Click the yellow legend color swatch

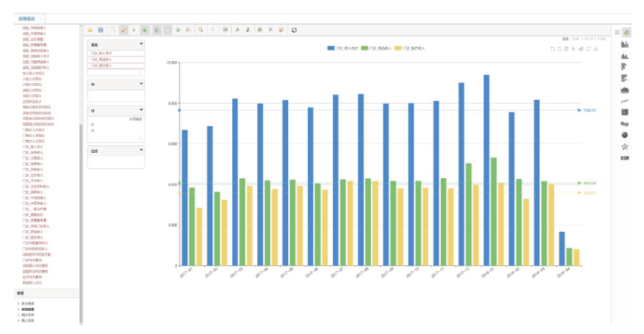[x=398, y=48]
